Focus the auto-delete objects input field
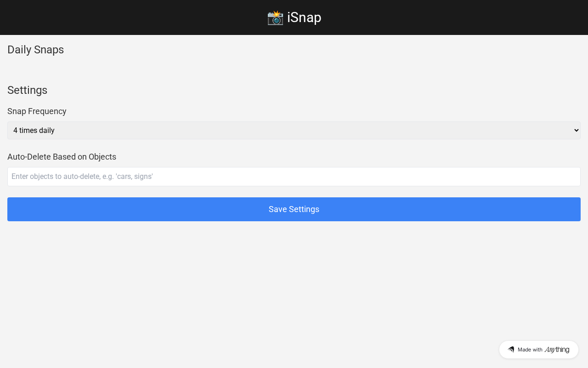Viewport: 588px width, 368px height. coord(294,177)
